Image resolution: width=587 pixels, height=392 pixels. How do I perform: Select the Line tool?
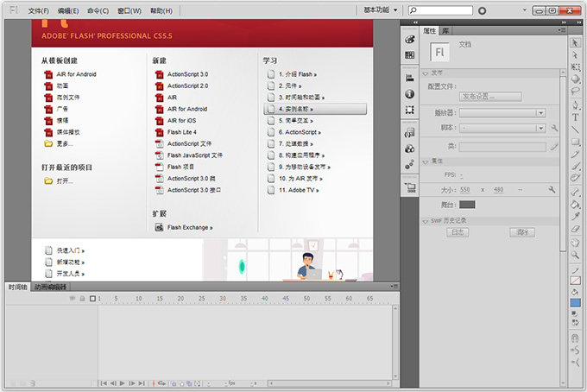[x=575, y=130]
